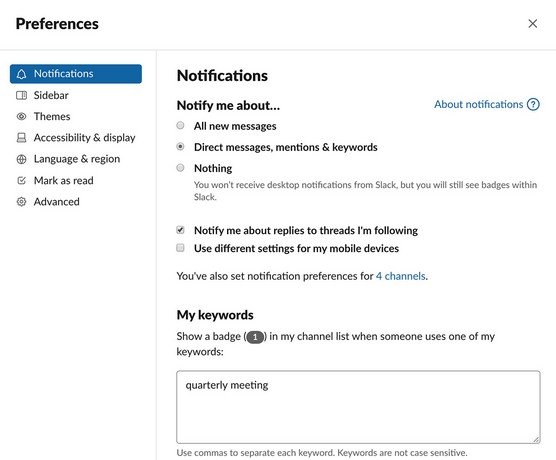
Task: Click the question mark help icon
Action: 533,104
